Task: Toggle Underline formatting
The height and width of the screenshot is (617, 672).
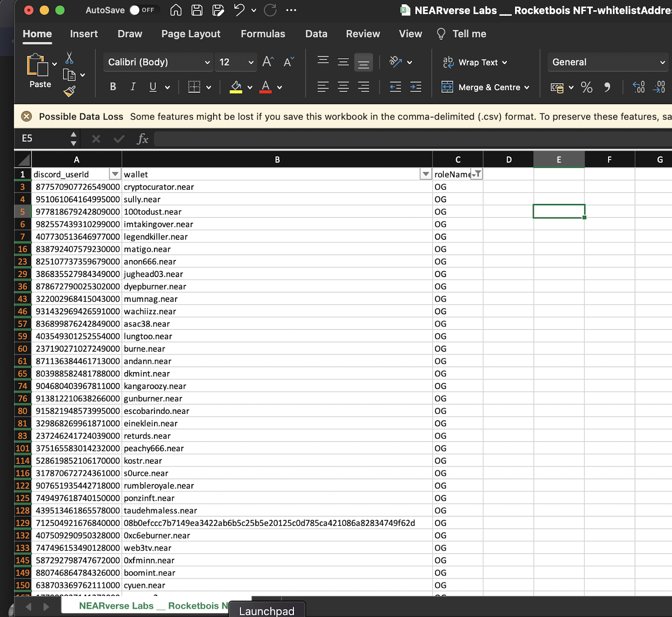Action: tap(153, 87)
